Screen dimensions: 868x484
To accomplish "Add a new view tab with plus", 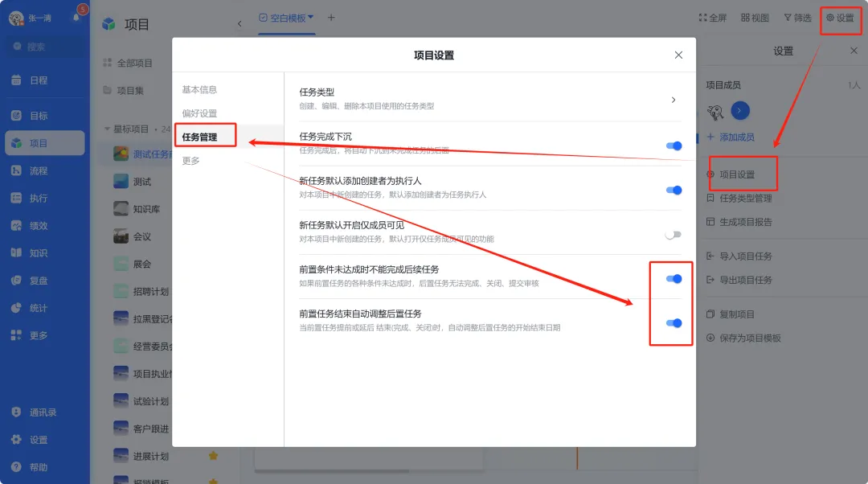I will pyautogui.click(x=331, y=18).
